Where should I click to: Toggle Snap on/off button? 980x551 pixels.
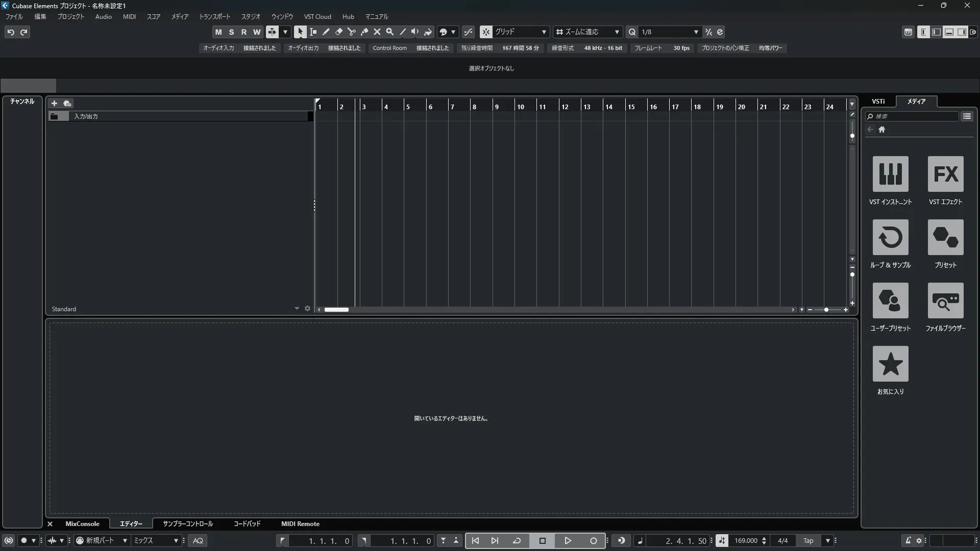tap(486, 32)
